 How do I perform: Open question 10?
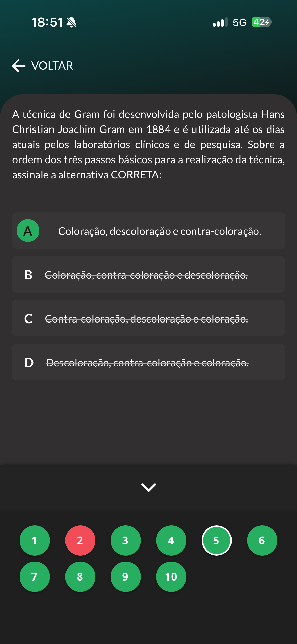point(171,576)
